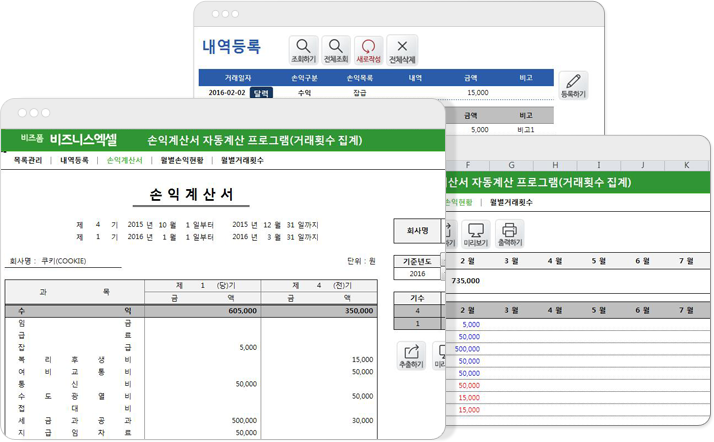Select column G header in the spreadsheet

point(510,165)
